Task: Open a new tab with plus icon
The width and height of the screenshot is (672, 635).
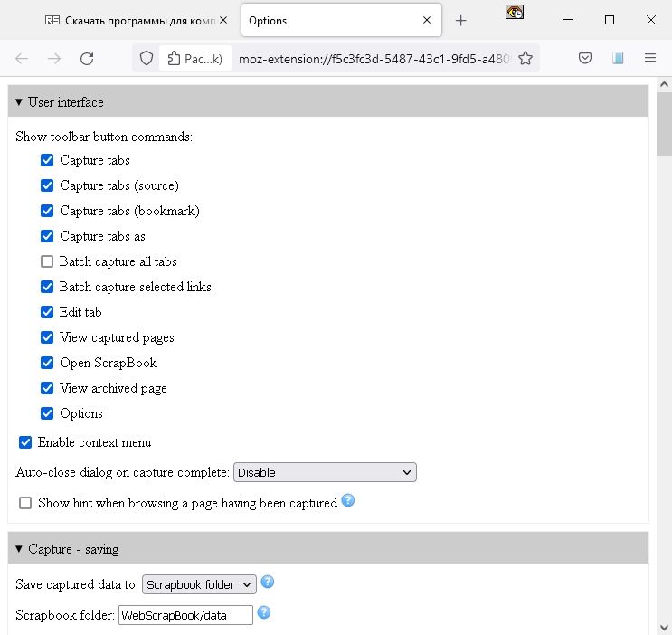Action: tap(461, 20)
